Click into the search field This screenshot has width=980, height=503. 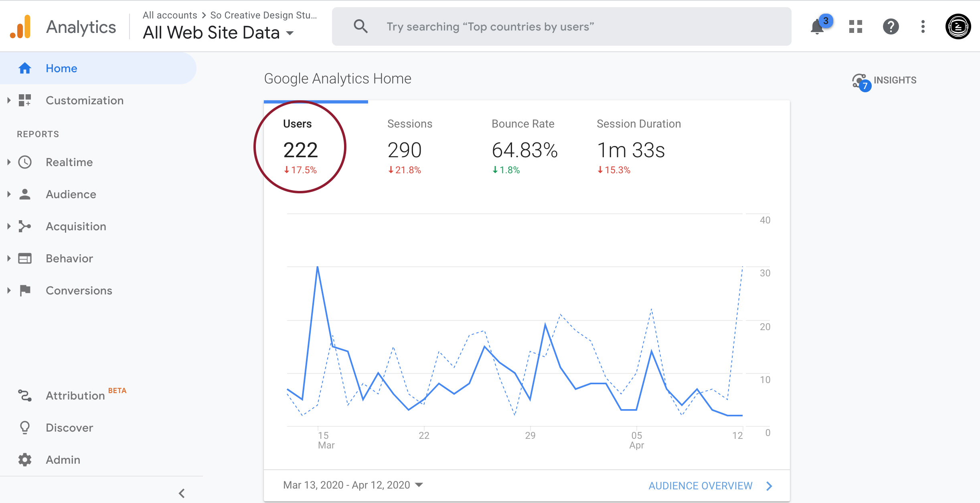561,26
